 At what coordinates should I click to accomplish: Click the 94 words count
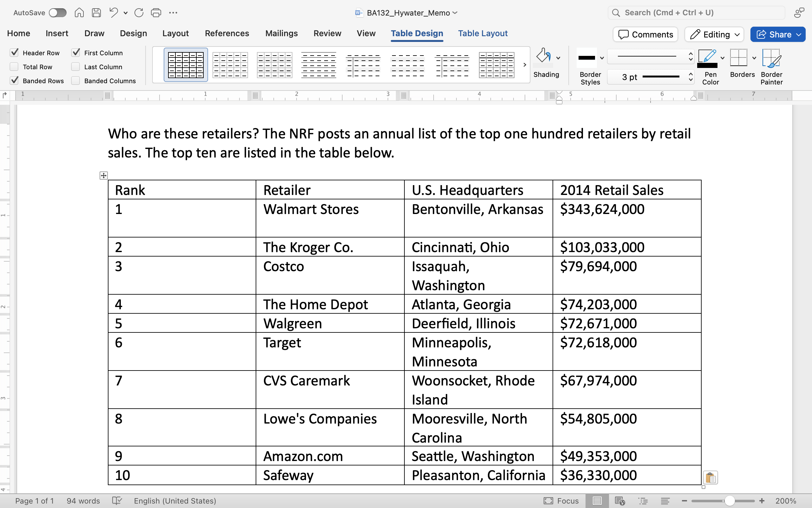click(83, 501)
